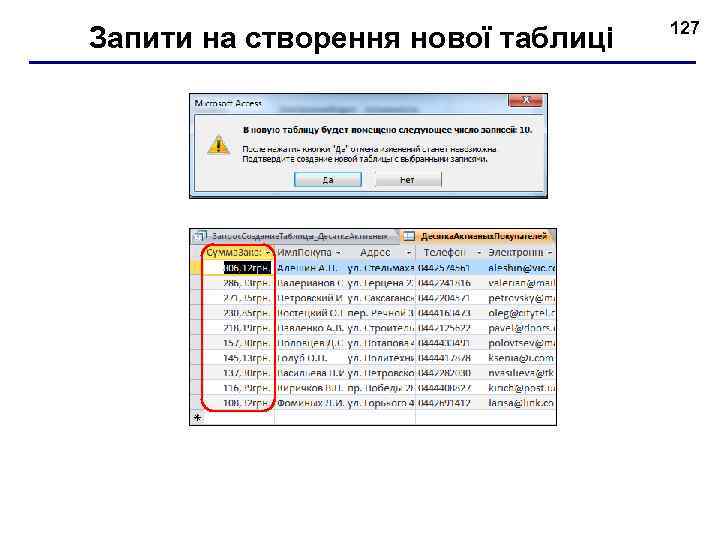Click the email cell starting 'ksenia@'

[521, 358]
